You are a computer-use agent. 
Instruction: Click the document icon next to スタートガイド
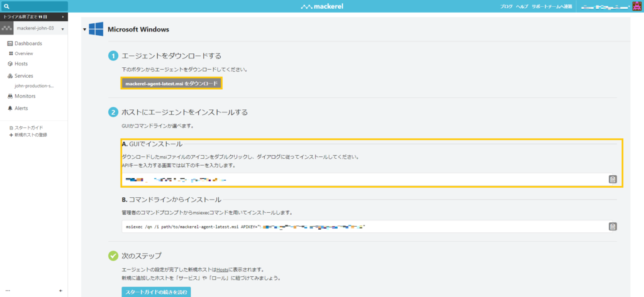pos(11,128)
